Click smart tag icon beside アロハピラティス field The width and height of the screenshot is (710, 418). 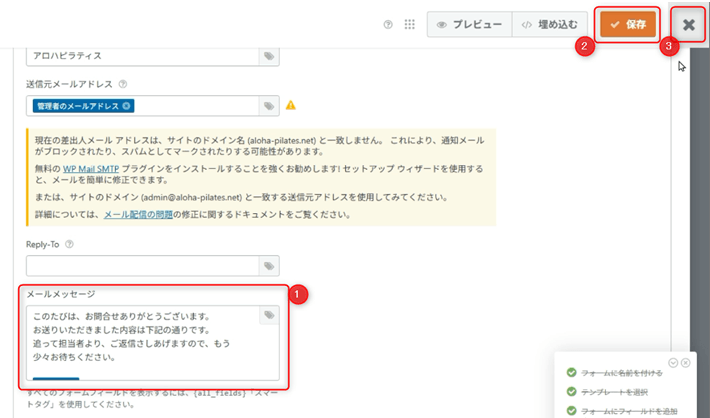[x=269, y=56]
